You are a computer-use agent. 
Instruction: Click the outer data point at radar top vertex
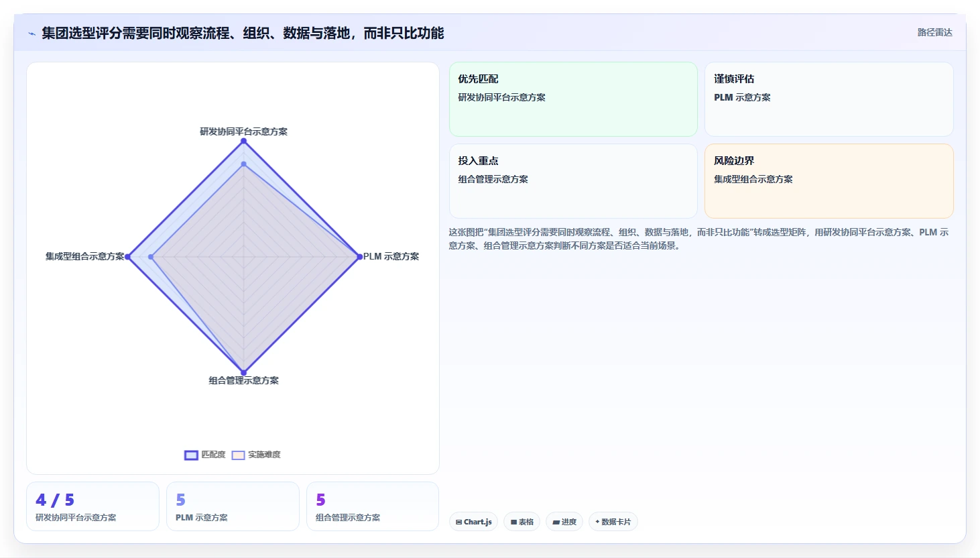[x=243, y=141]
